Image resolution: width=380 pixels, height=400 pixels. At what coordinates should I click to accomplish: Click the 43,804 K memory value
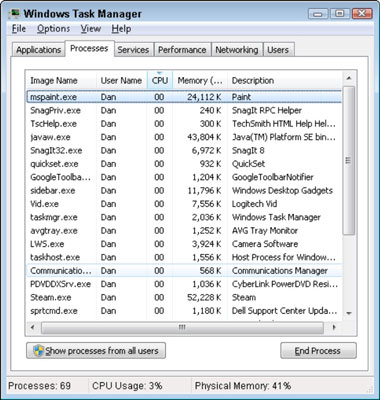(204, 137)
